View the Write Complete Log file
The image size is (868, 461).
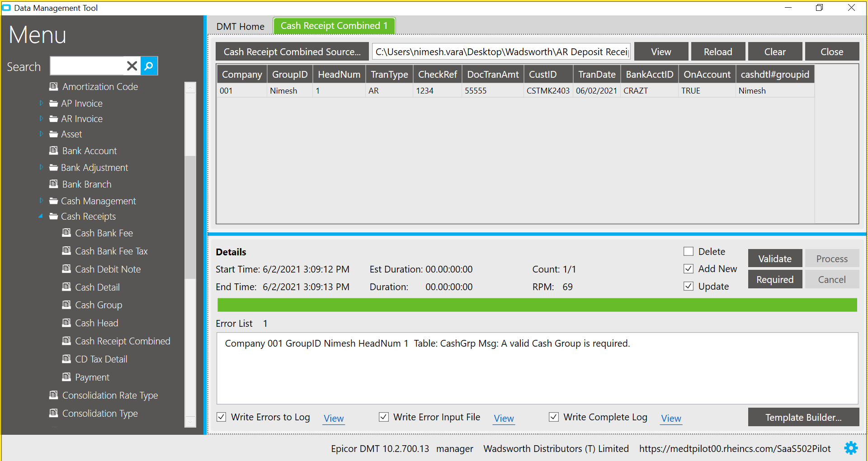(671, 419)
